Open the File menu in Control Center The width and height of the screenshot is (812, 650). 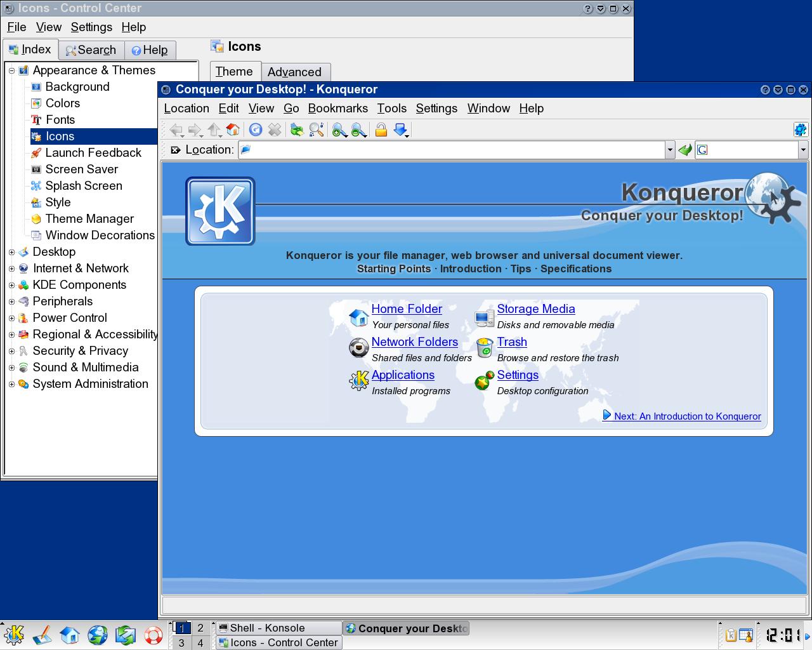coord(16,27)
